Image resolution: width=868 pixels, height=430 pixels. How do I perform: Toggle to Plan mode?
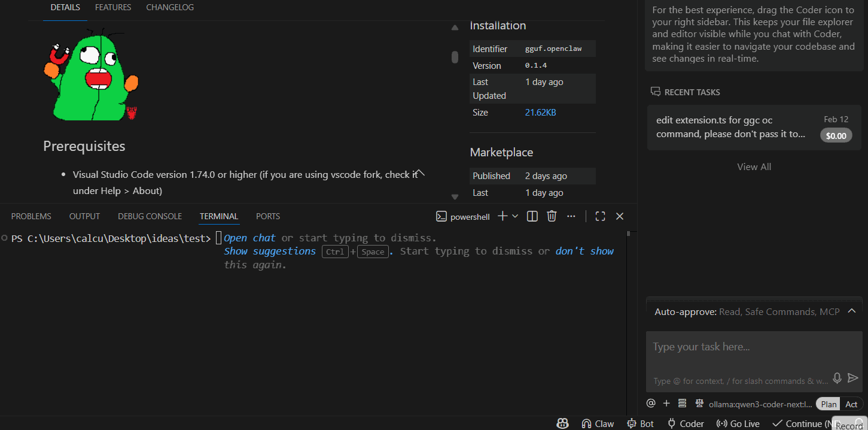click(x=829, y=404)
